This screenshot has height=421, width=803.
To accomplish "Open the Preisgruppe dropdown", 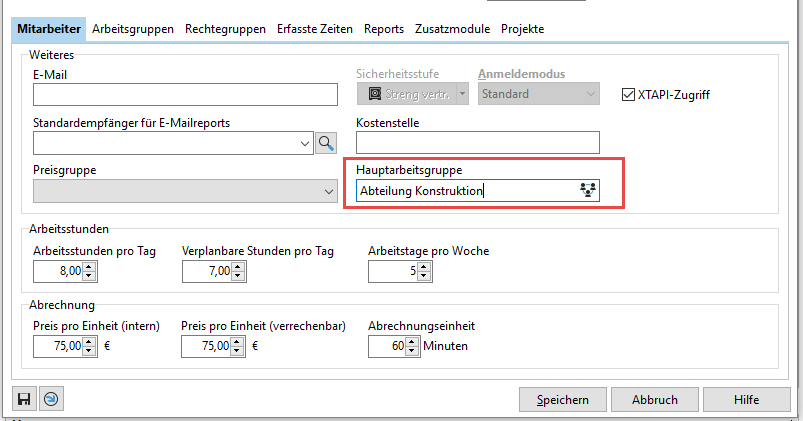I will [x=328, y=191].
